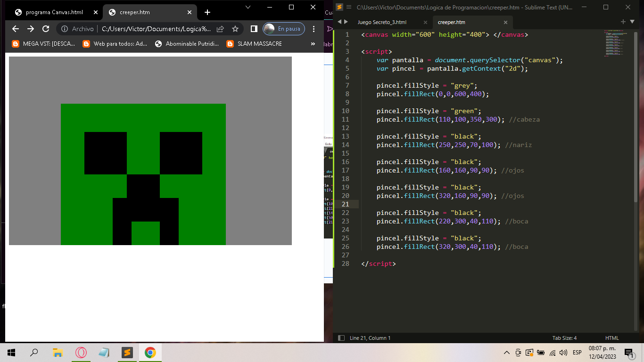Switch to Chrome via taskbar icon
644x362 pixels.
click(150, 353)
